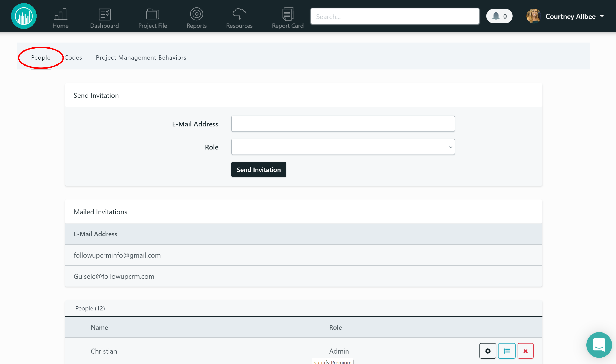Open the Project File folder icon

point(153,14)
